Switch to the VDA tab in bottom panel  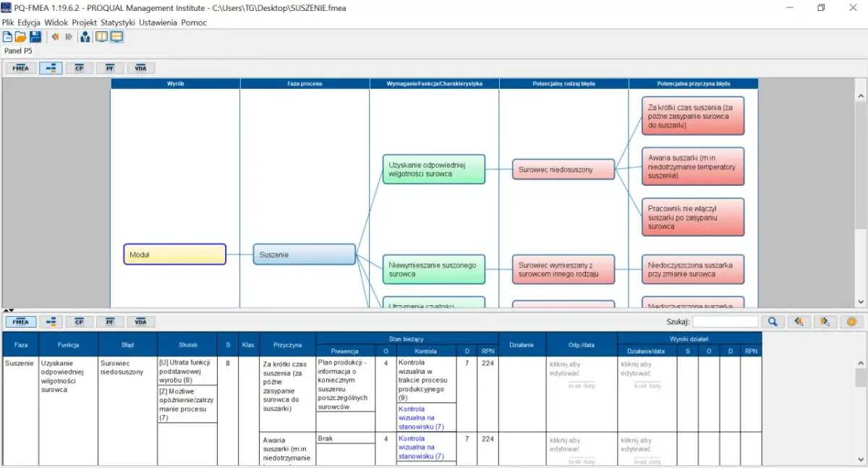pyautogui.click(x=141, y=321)
